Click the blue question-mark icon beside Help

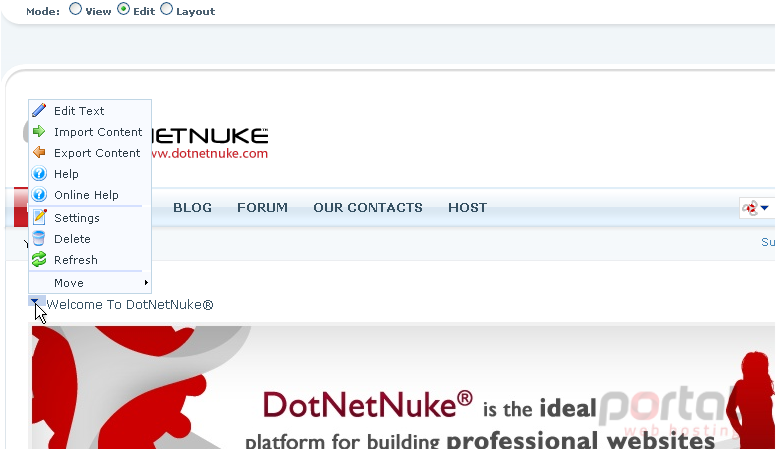point(39,174)
